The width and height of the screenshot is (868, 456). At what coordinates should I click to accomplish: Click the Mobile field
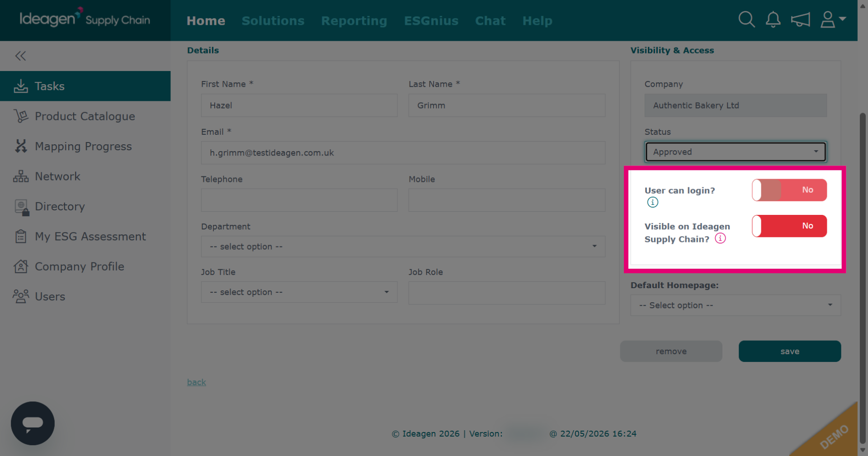507,200
